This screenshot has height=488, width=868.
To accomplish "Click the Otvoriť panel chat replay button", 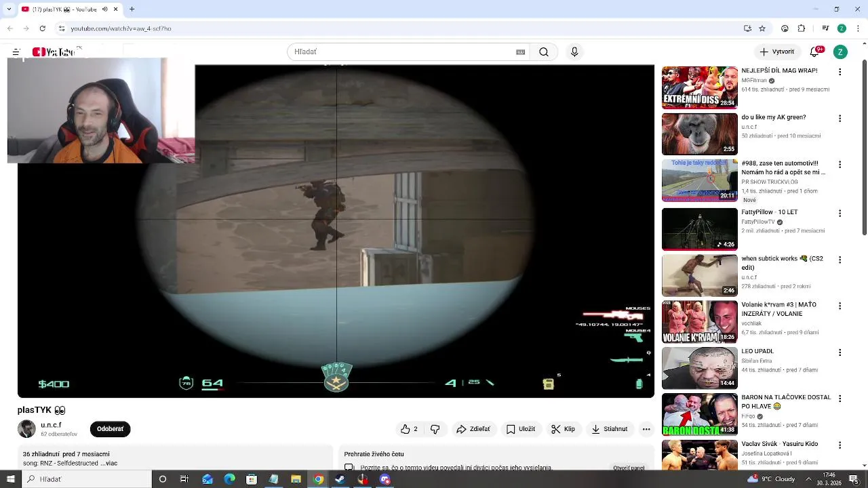I will coord(629,468).
